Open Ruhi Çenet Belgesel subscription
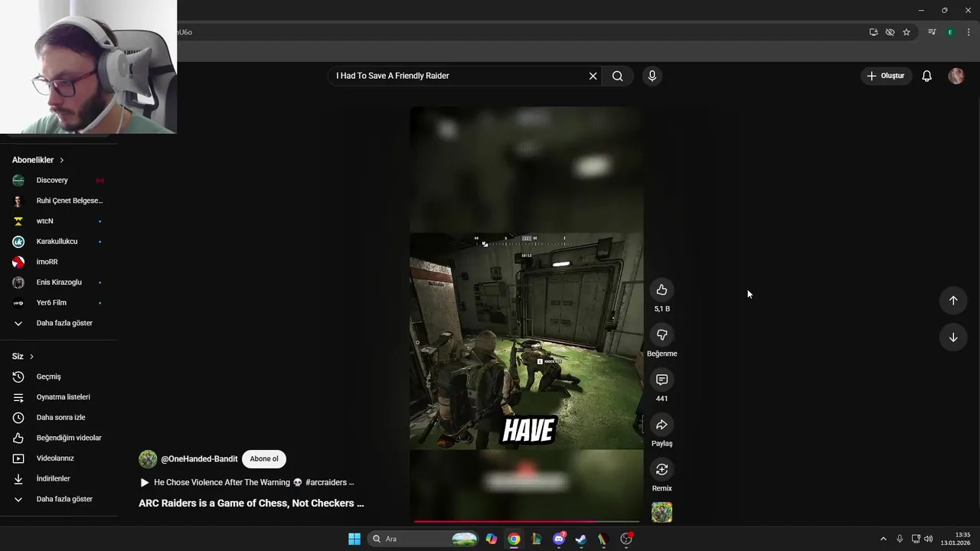The width and height of the screenshot is (980, 551). coord(59,201)
